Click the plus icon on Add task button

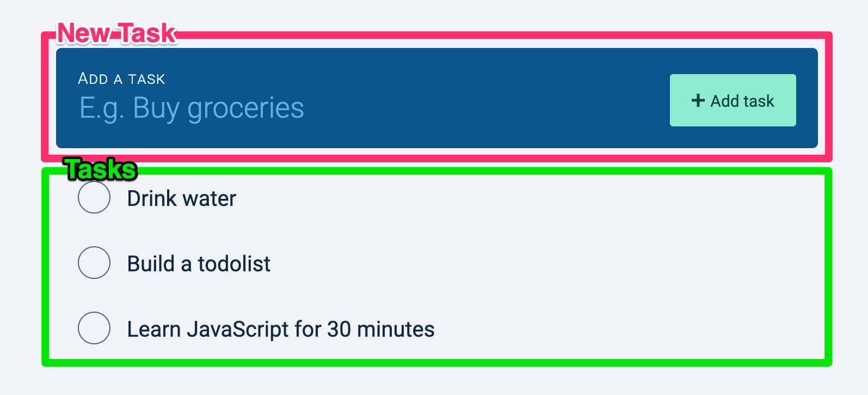click(x=698, y=100)
